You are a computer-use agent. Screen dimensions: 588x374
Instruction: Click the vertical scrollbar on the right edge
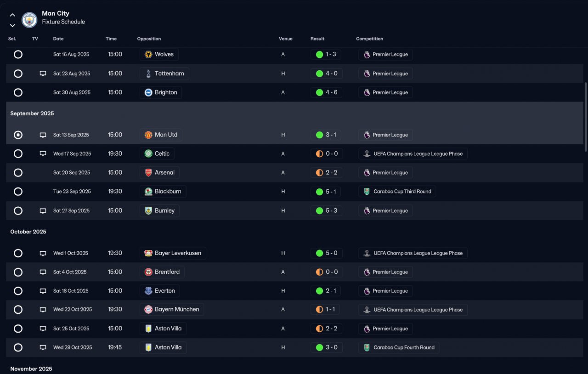click(585, 117)
